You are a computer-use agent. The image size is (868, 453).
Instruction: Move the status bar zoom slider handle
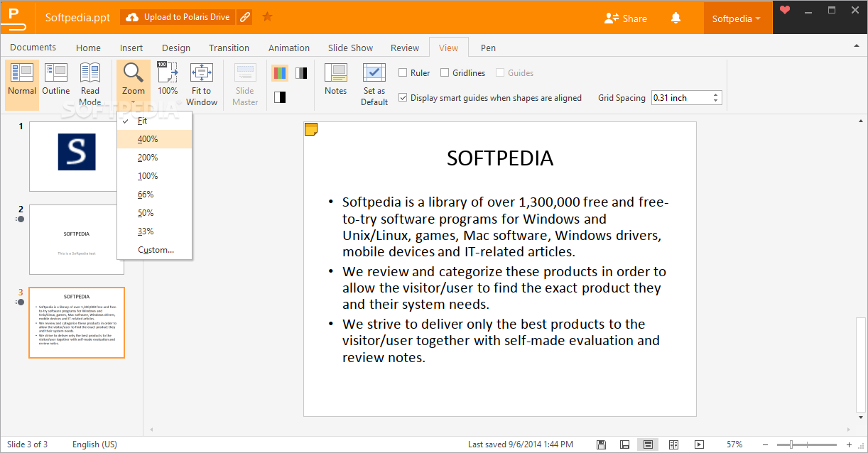pos(791,444)
